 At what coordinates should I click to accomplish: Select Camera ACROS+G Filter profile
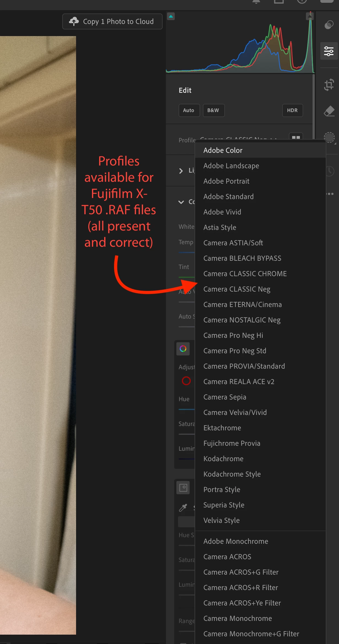(x=260, y=572)
